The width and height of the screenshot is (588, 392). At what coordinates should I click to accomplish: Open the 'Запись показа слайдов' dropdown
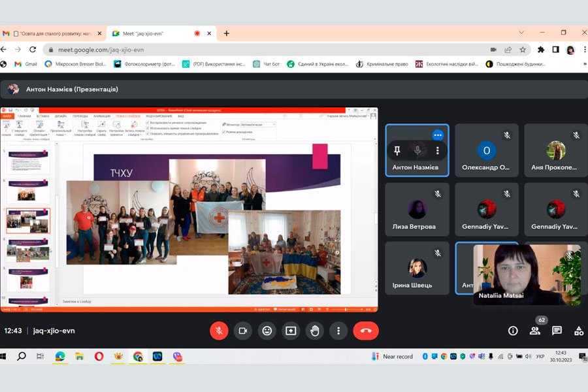point(134,128)
